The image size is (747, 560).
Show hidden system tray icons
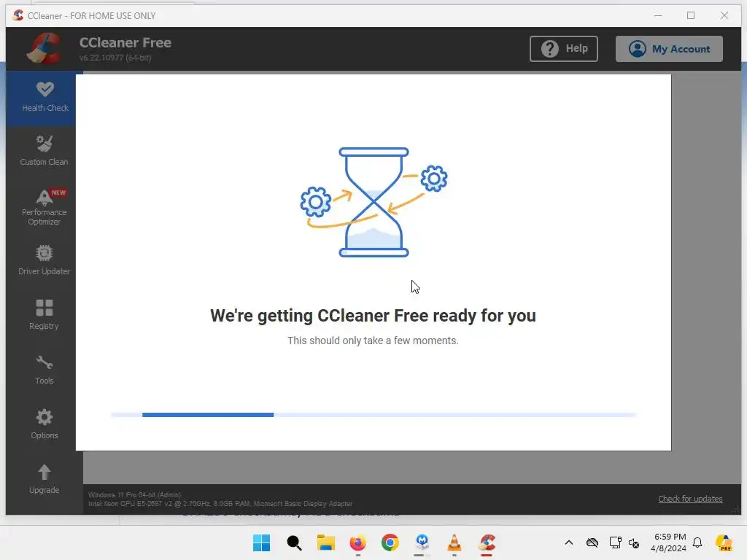pos(569,542)
